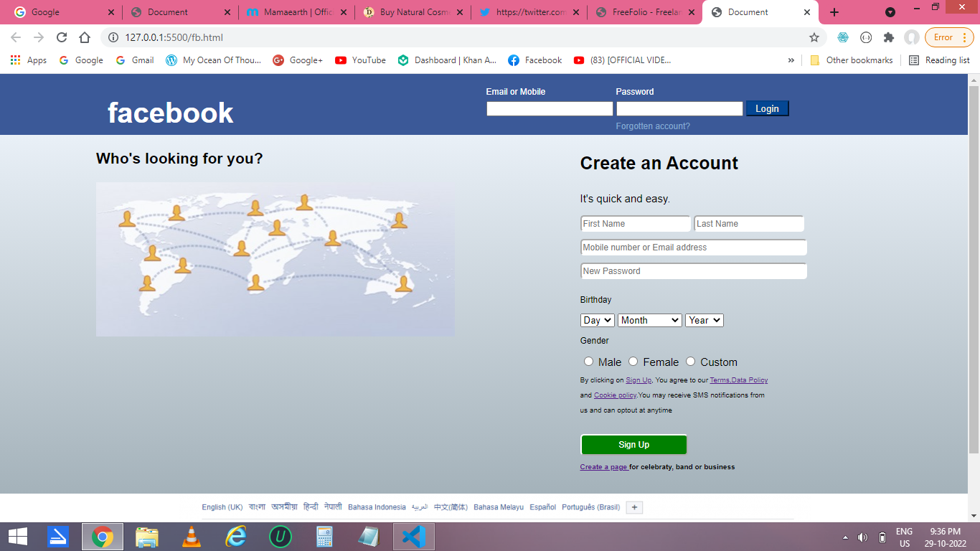Show more languages with plus button
This screenshot has height=551, width=980.
pyautogui.click(x=634, y=507)
